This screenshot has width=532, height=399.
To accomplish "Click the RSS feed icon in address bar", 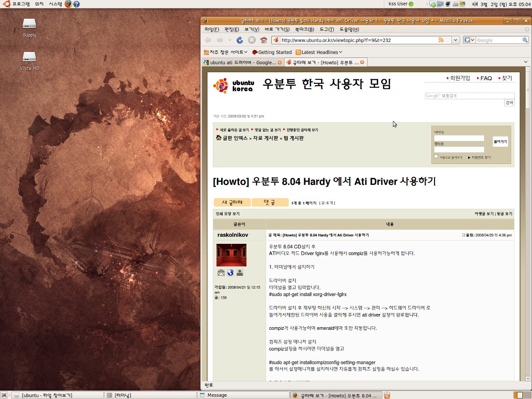I will click(x=441, y=40).
